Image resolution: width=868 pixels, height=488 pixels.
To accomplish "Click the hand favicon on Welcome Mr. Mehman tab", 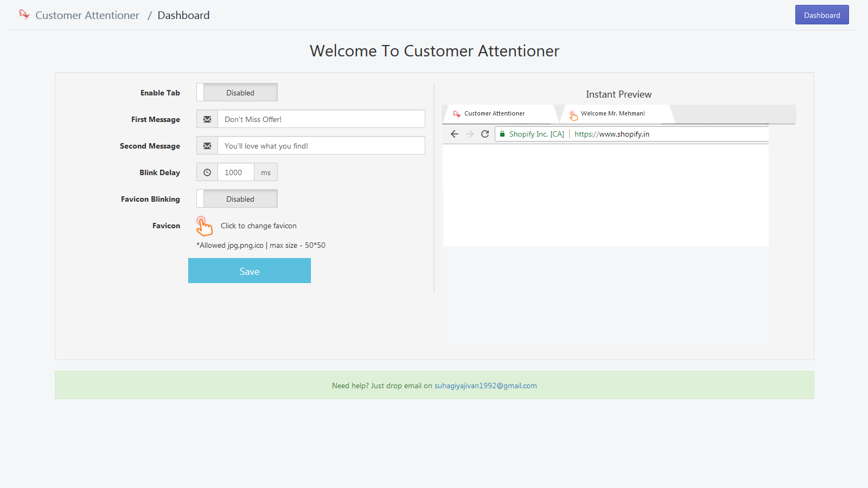I will [573, 115].
